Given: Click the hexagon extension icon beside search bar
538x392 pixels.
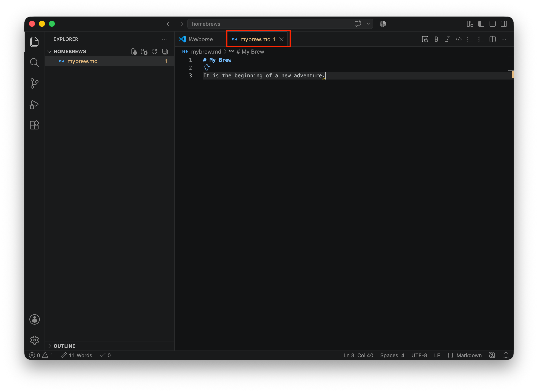Looking at the screenshot, I should [x=383, y=24].
